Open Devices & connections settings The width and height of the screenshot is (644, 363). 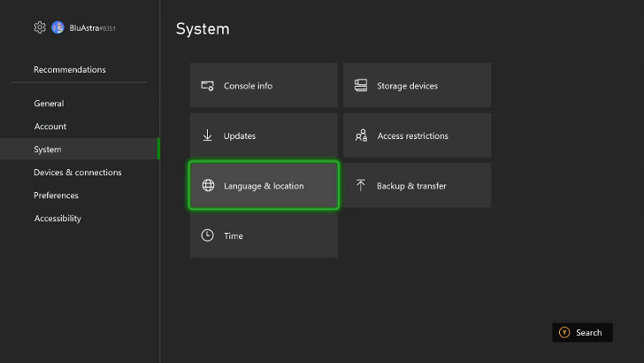coord(78,173)
